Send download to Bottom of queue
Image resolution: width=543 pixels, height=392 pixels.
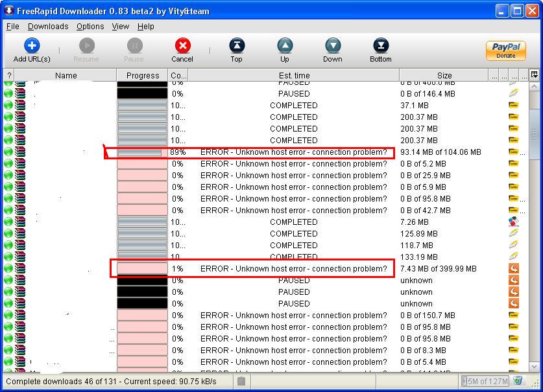tap(380, 51)
